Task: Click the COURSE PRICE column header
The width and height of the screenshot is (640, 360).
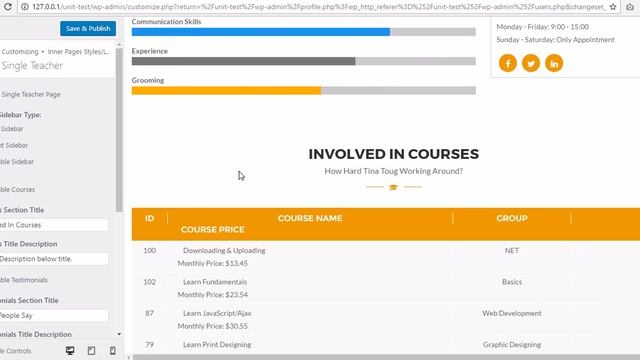Action: point(213,230)
